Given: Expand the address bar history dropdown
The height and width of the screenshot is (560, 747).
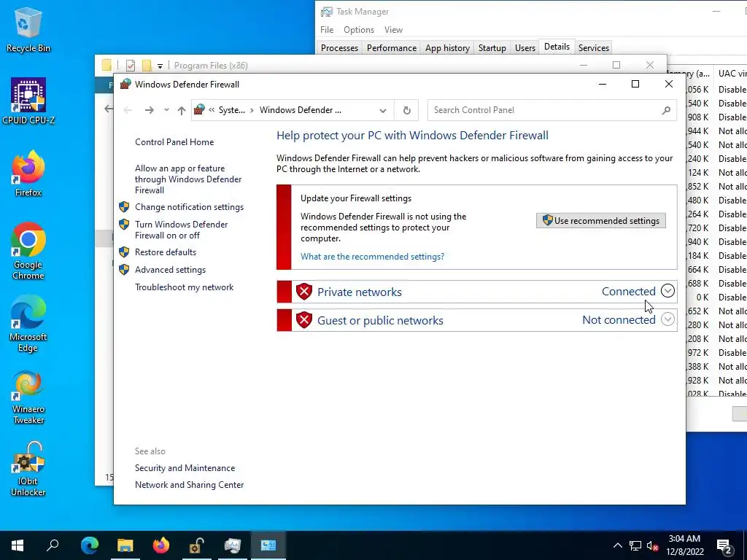Looking at the screenshot, I should [382, 111].
